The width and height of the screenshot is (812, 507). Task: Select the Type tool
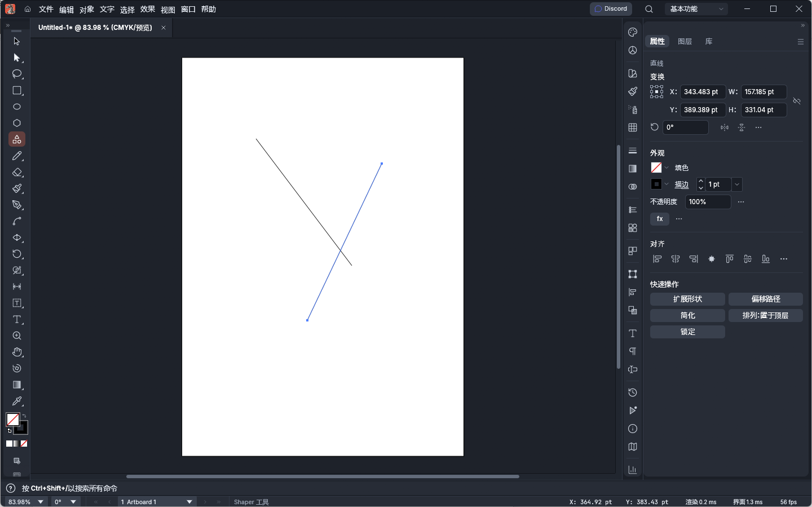click(17, 319)
